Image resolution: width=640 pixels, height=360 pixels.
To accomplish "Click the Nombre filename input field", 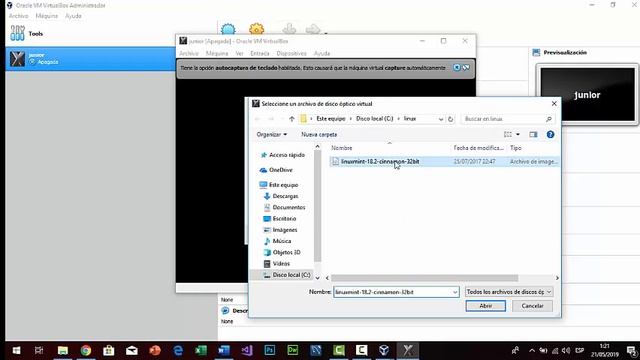I will pos(392,292).
